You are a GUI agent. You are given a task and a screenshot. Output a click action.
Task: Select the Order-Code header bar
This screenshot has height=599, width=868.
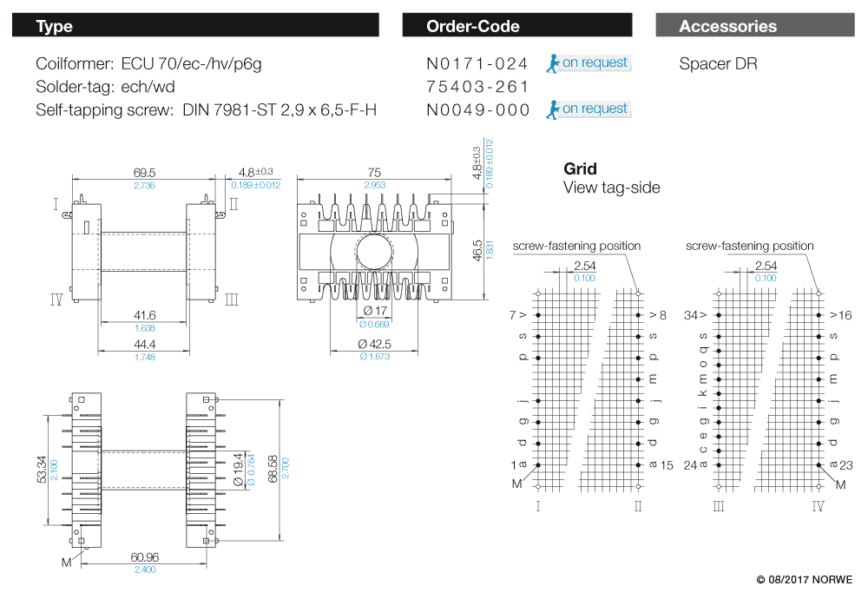pyautogui.click(x=516, y=26)
